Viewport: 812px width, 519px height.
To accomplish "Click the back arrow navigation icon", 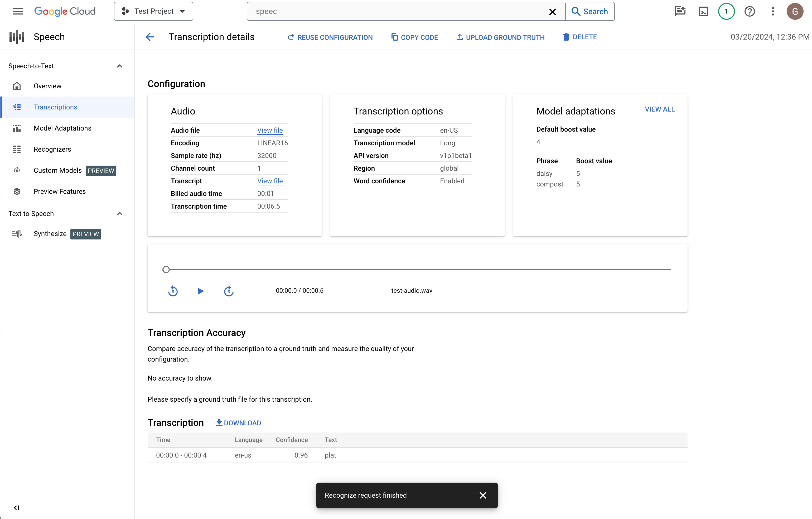I will coord(150,37).
